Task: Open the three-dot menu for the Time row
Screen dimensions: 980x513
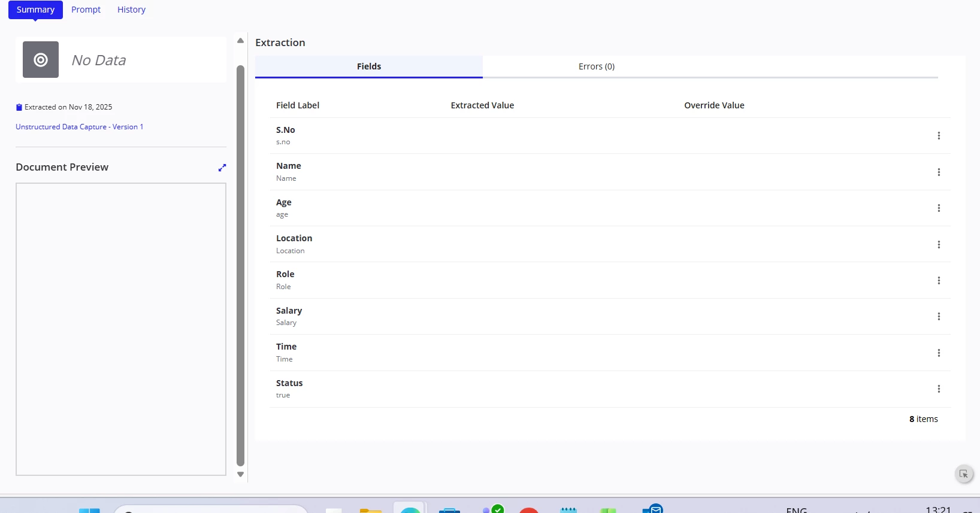Action: [939, 353]
